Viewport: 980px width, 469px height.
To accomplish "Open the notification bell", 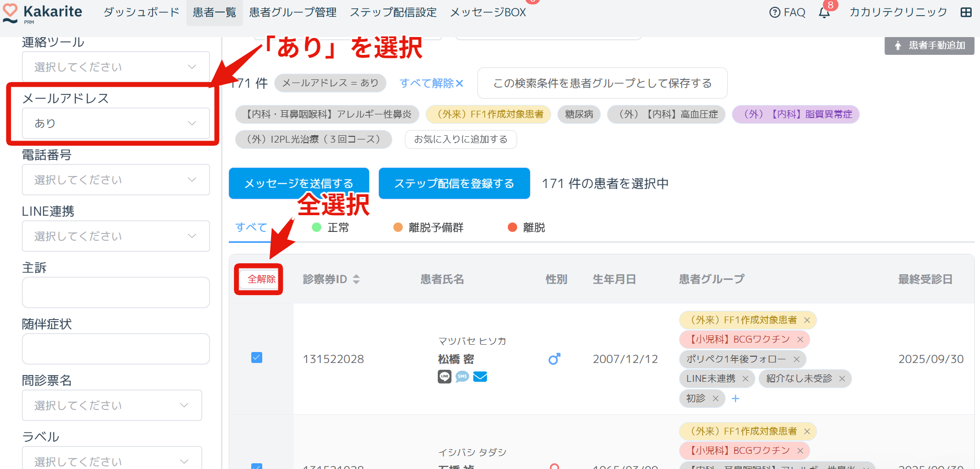I will [x=824, y=13].
